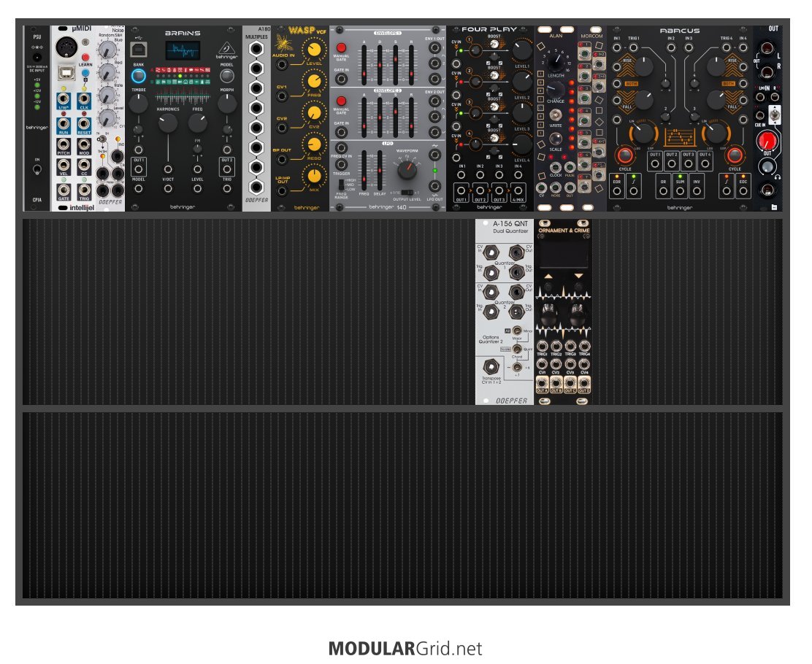The width and height of the screenshot is (812, 664).
Task: Click Envelope 1 Attack slider
Action: tap(364, 65)
